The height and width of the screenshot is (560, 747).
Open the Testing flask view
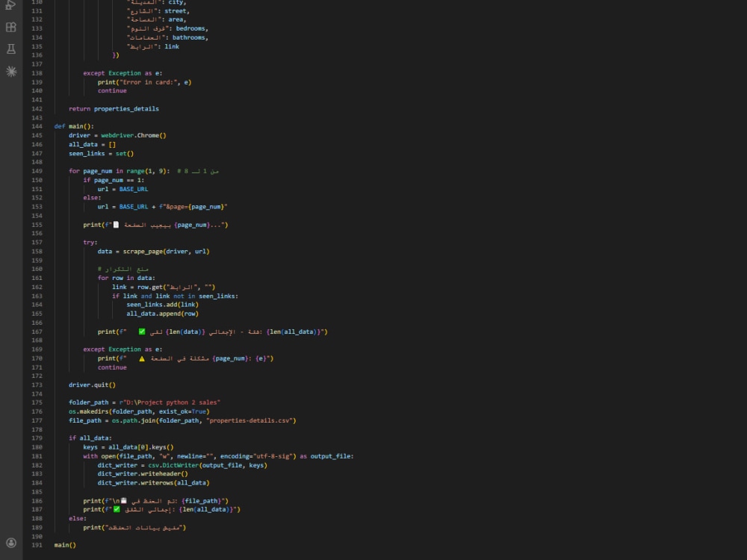coord(11,49)
